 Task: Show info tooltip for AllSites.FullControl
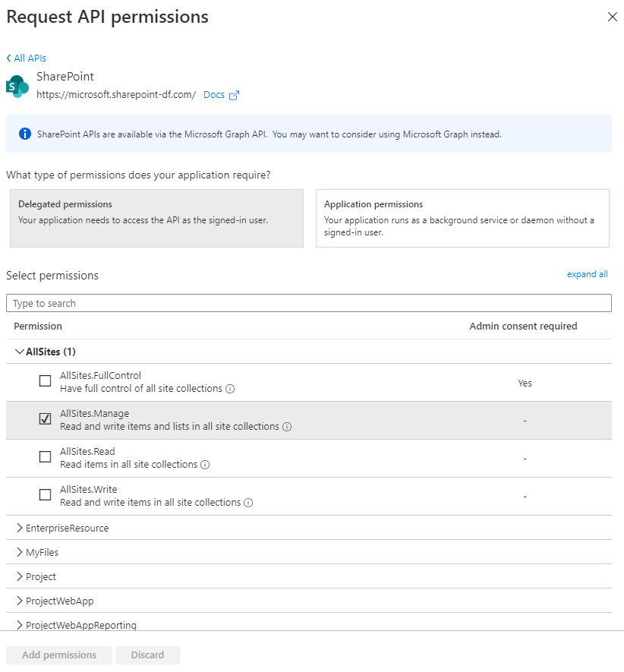[230, 389]
